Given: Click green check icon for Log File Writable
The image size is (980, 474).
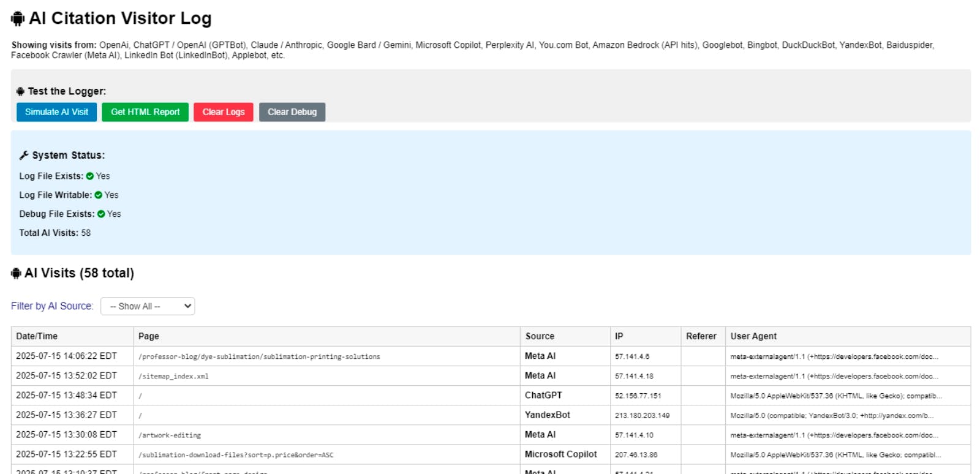Looking at the screenshot, I should (99, 195).
